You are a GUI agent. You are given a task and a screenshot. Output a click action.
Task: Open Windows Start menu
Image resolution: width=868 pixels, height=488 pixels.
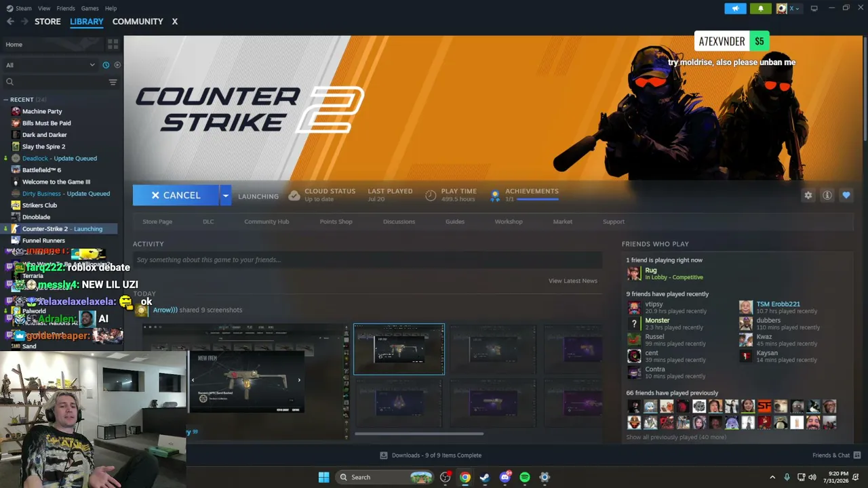[x=324, y=477]
